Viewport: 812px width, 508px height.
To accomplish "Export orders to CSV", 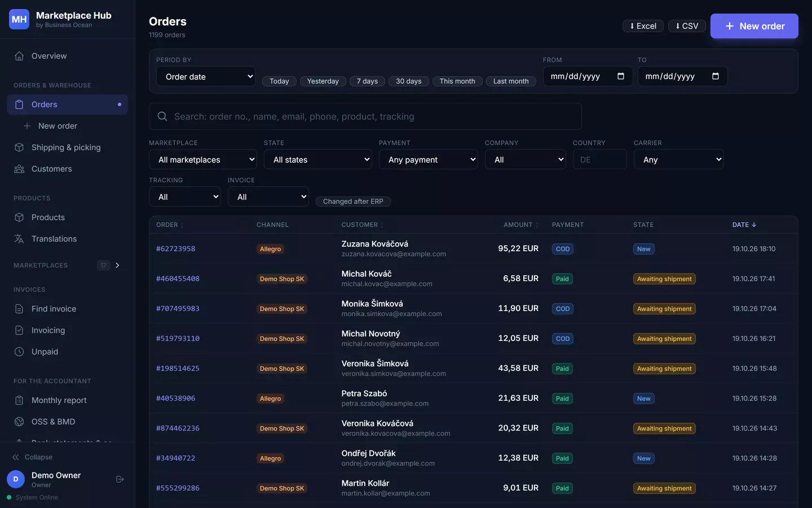I will (687, 26).
